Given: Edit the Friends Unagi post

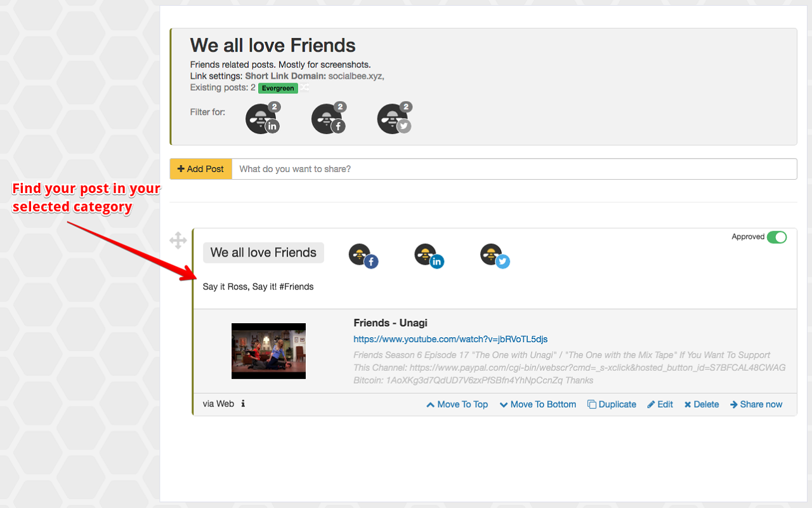Looking at the screenshot, I should click(660, 404).
